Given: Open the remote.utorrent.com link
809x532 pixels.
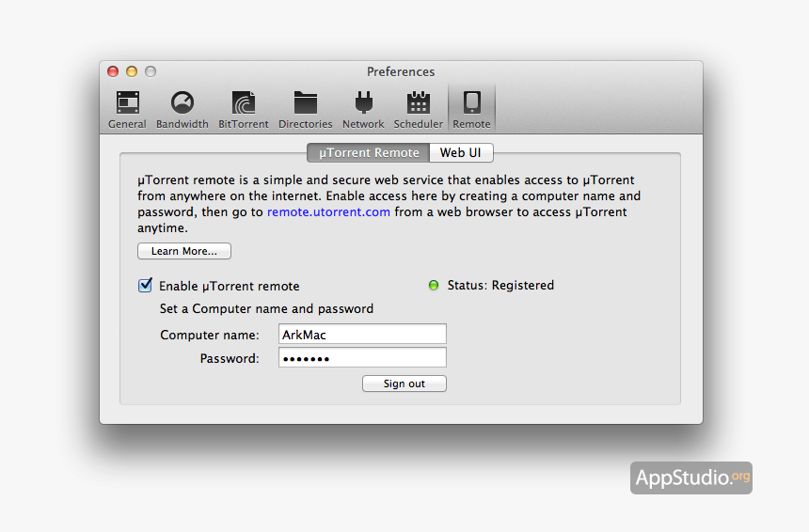Looking at the screenshot, I should pos(328,211).
